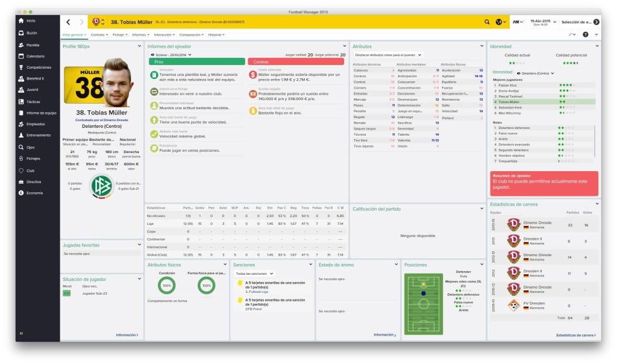
Task: Open the Informes tab menu
Action: click(x=141, y=35)
